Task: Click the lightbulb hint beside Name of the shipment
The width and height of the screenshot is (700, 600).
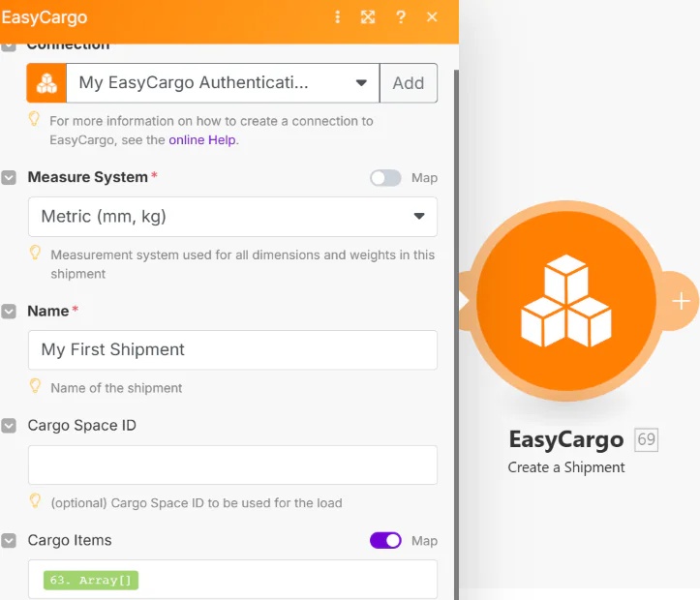Action: click(x=35, y=386)
